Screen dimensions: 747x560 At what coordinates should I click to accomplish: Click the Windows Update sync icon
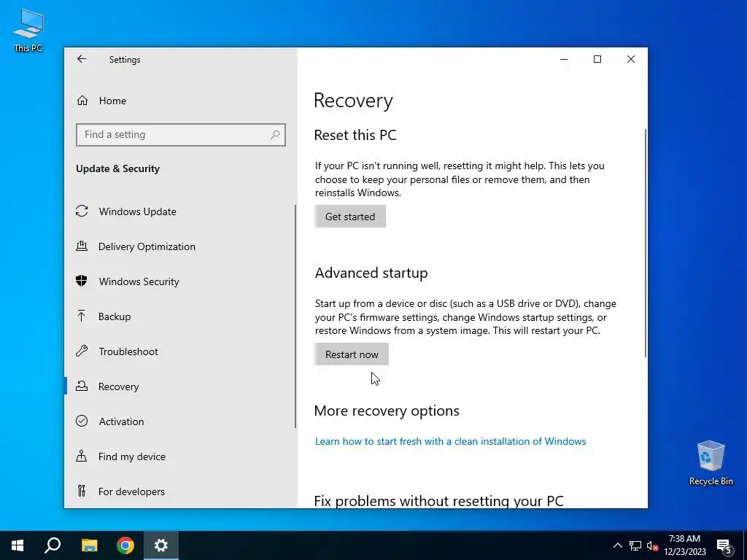(x=82, y=211)
